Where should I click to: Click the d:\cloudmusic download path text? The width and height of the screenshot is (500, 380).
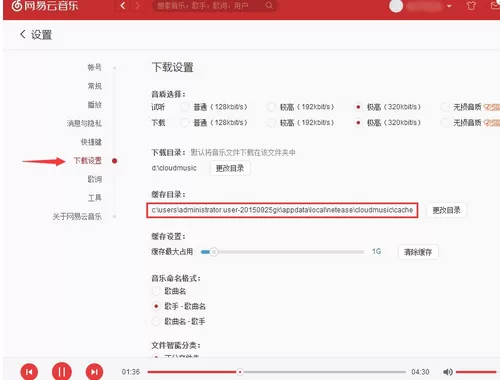tap(174, 168)
